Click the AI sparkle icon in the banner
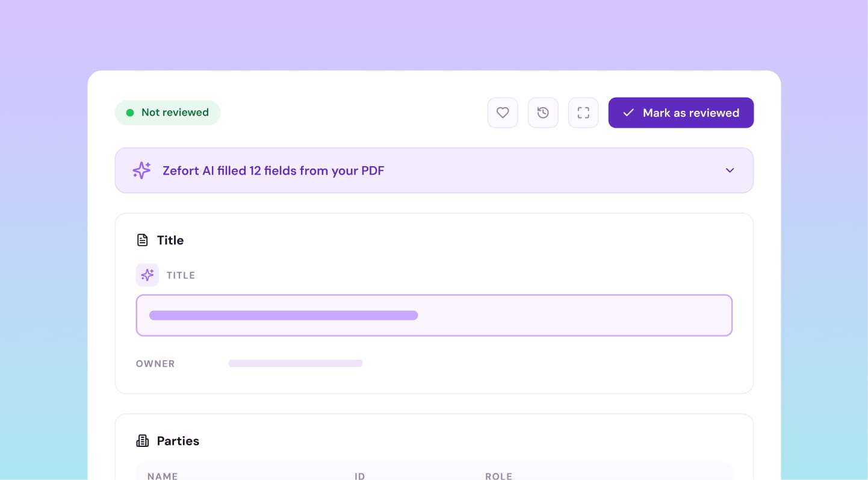Viewport: 868px width, 480px height. point(142,170)
